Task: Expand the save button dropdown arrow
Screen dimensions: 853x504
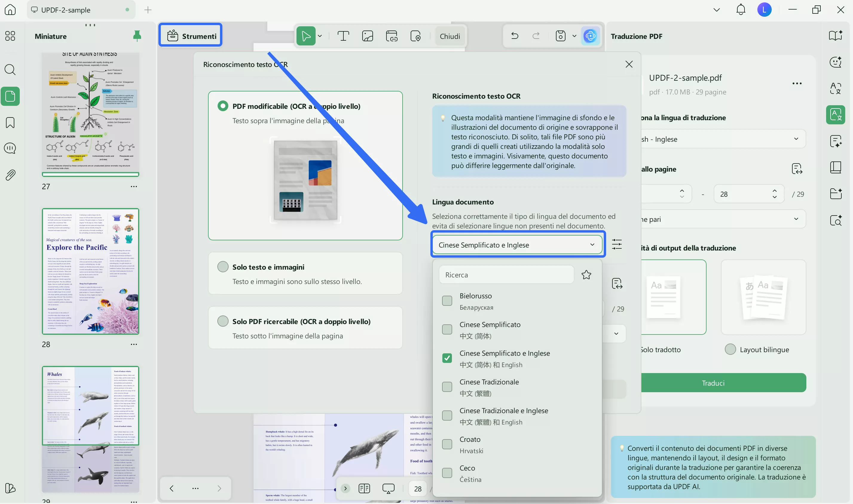Action: [574, 36]
